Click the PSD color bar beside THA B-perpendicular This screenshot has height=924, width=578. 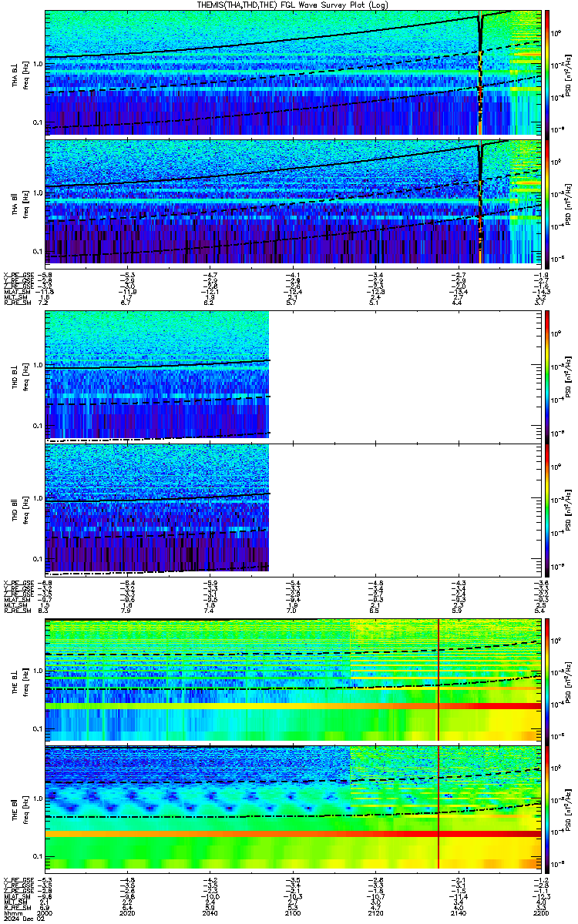(548, 73)
